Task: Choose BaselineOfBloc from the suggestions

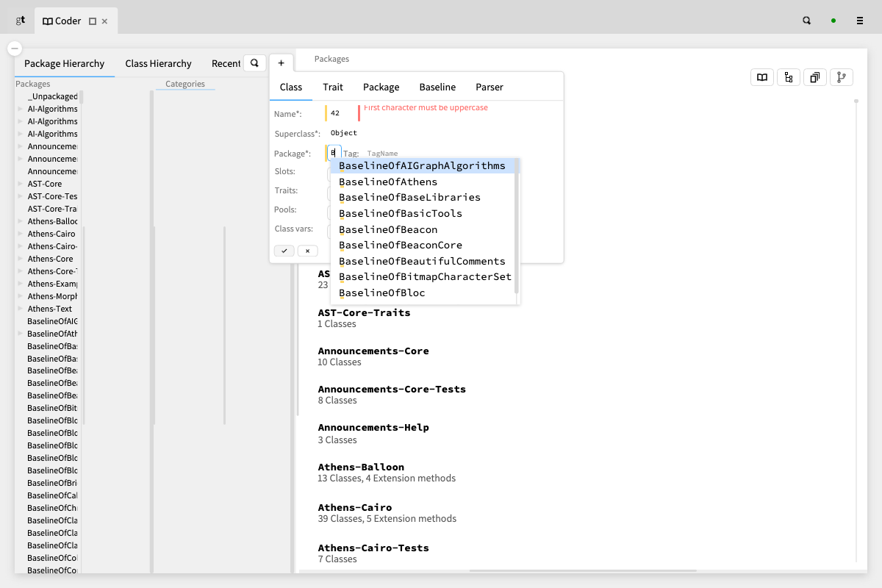Action: (x=423, y=293)
